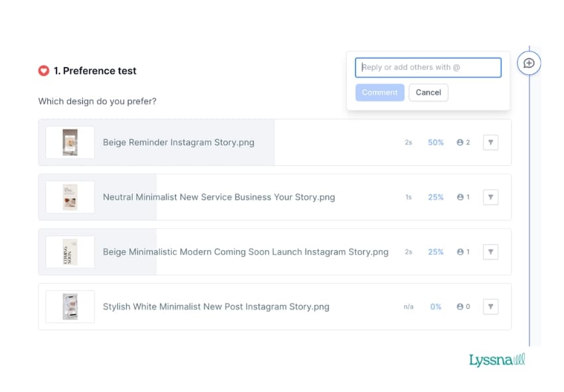Image resolution: width=564 pixels, height=392 pixels.
Task: Open Neutral Minimalist New Service thumbnail
Action: (x=70, y=197)
